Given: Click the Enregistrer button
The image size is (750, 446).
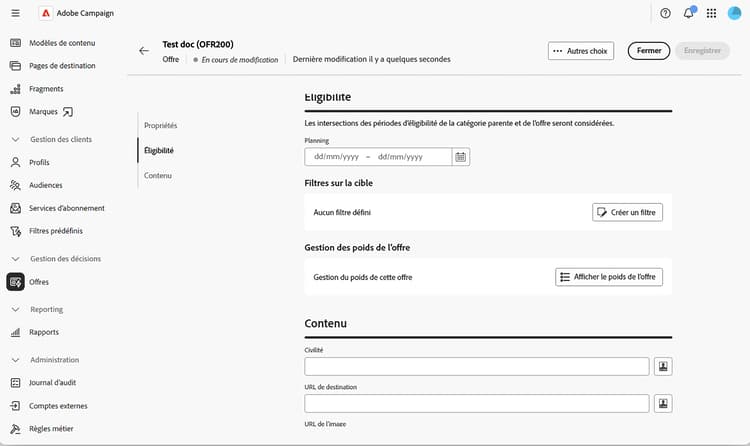Looking at the screenshot, I should [x=702, y=51].
